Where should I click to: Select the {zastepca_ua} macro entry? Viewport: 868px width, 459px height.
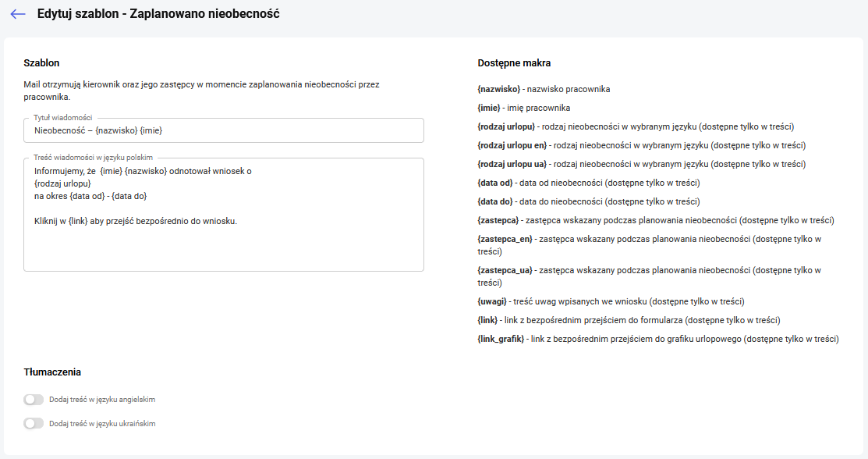pos(505,271)
